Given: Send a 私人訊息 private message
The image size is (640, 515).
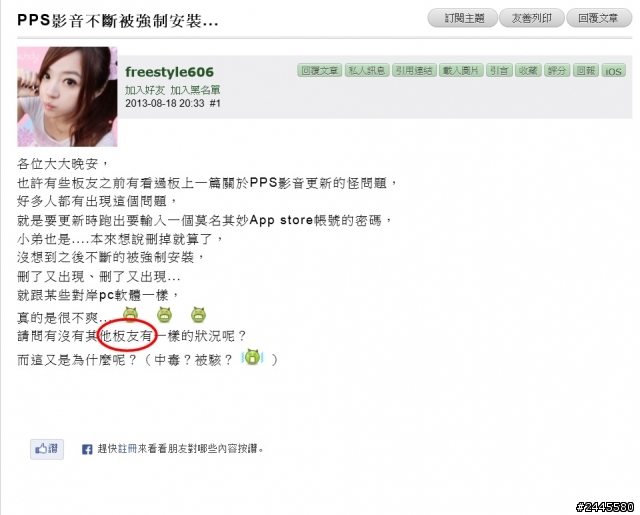Looking at the screenshot, I should [x=367, y=71].
